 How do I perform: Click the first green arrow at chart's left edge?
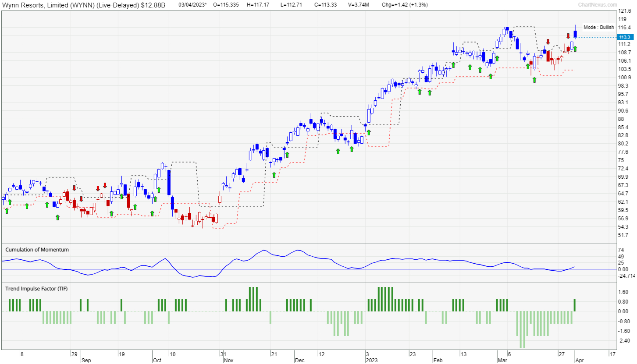point(7,211)
